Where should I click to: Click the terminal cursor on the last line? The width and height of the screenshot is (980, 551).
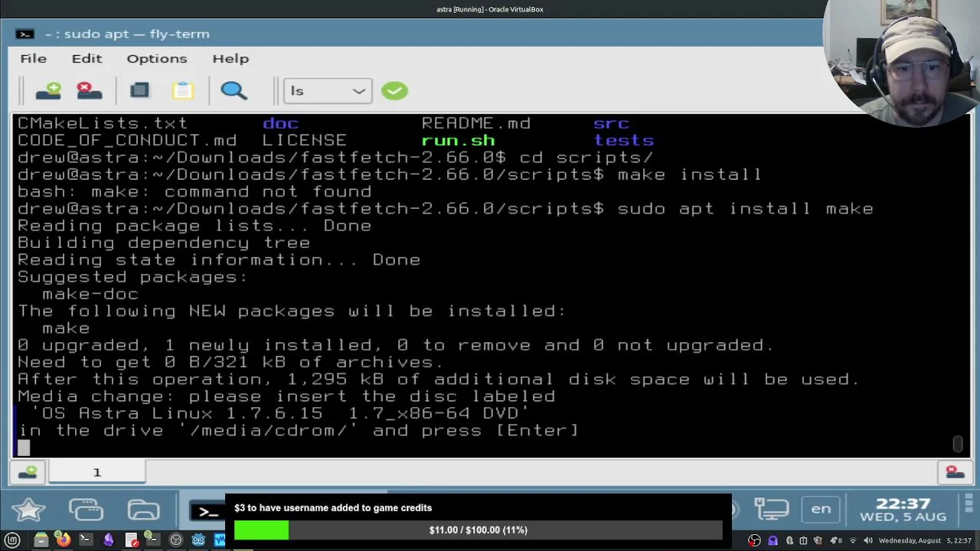24,448
